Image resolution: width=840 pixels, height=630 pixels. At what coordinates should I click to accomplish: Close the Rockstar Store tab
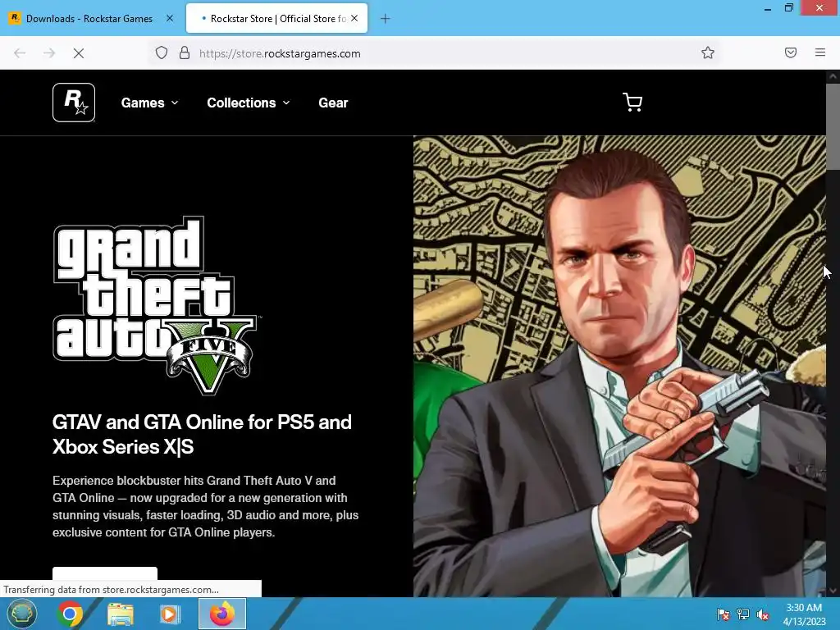[354, 18]
